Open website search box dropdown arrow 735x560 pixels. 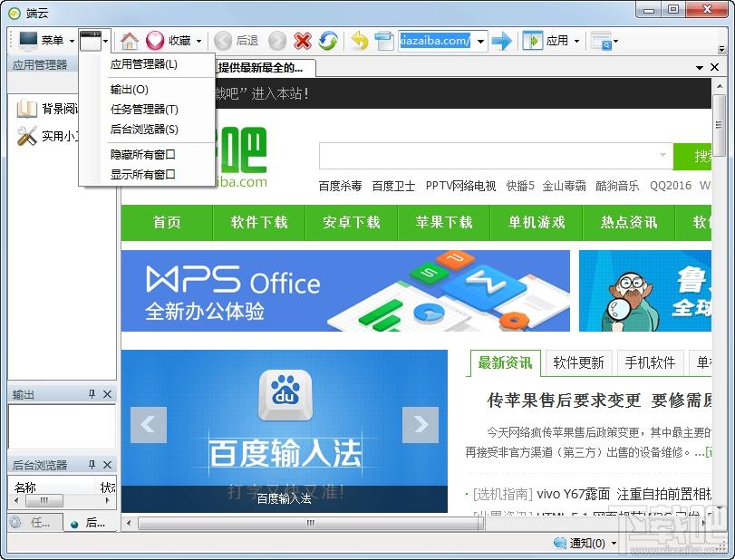tap(662, 155)
